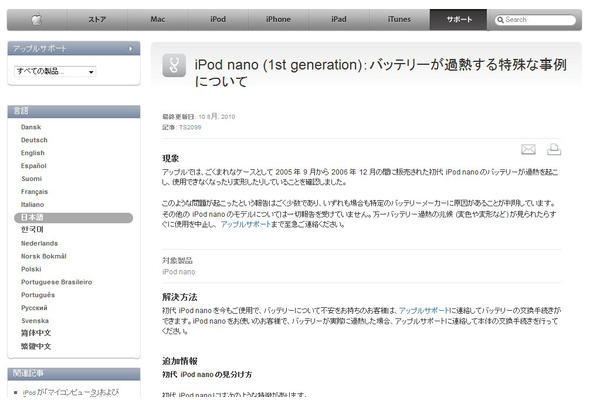Click the 言語 sidebar section header
This screenshot has height=400, width=610.
74,111
